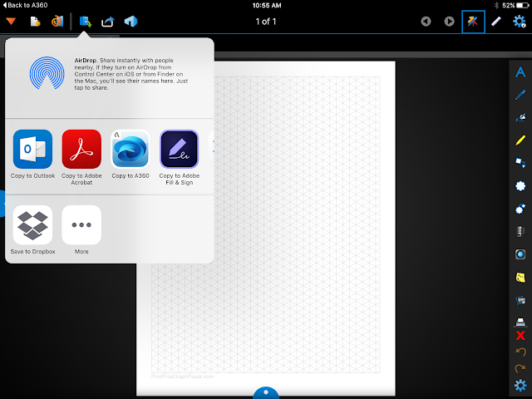The height and width of the screenshot is (399, 532).
Task: Choose Save to Dropbox
Action: tap(32, 229)
